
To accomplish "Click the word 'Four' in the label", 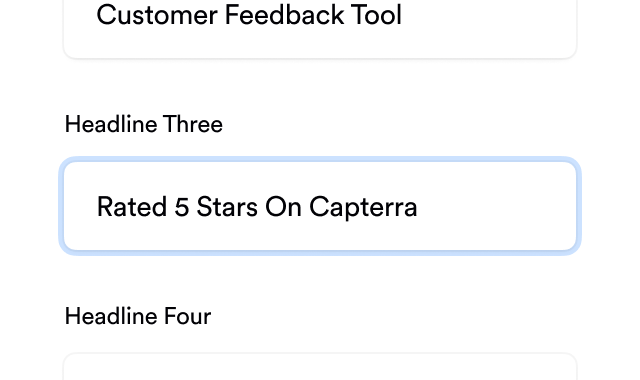I will click(187, 316).
